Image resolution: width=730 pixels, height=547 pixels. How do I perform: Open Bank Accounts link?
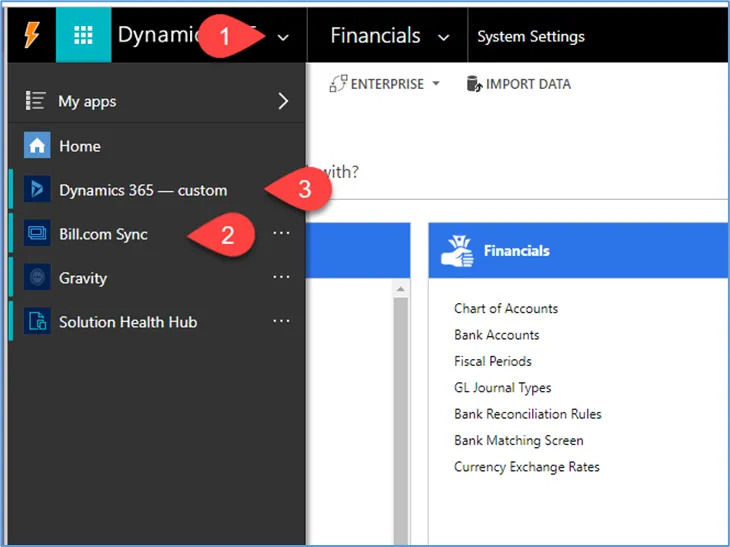tap(497, 335)
